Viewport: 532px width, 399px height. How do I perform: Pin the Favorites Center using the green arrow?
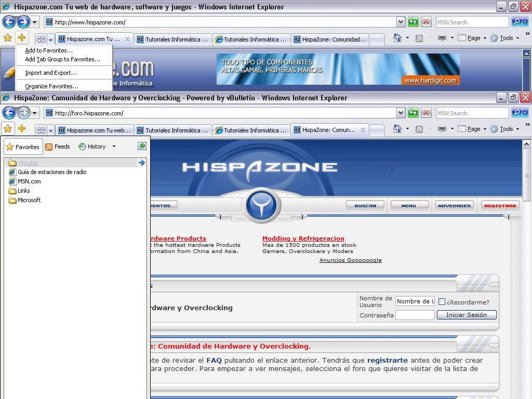point(142,147)
